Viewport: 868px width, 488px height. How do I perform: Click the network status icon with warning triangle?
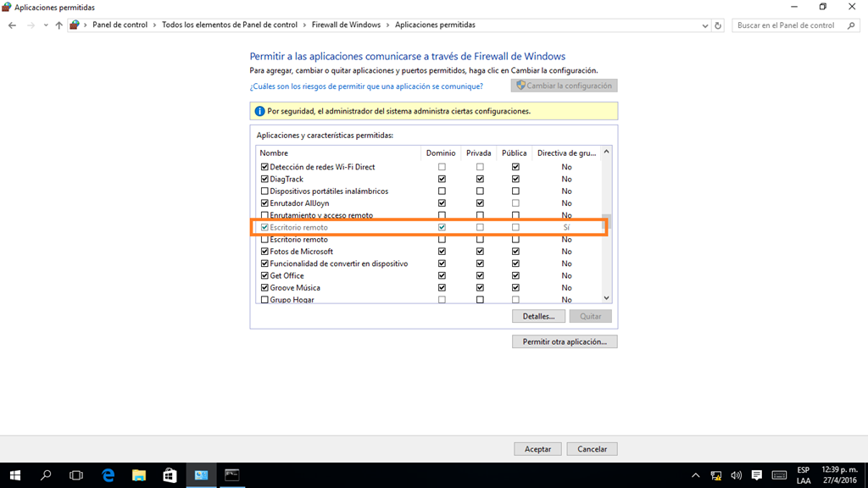pos(715,474)
